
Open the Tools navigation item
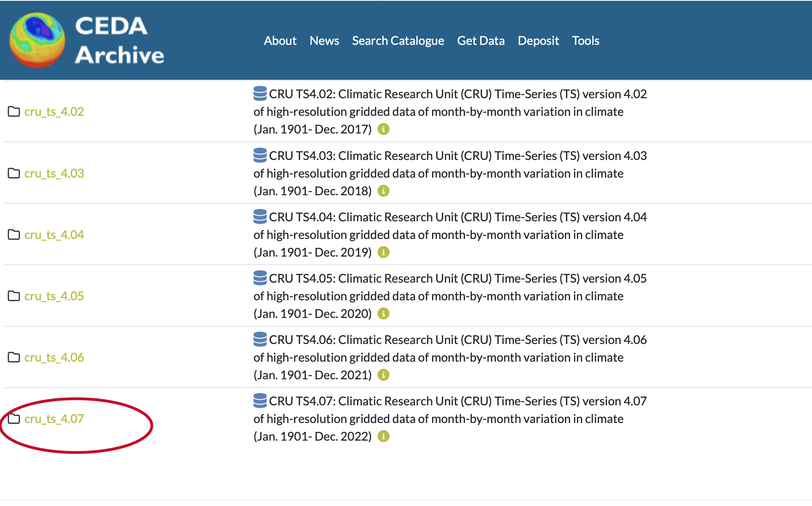point(585,40)
